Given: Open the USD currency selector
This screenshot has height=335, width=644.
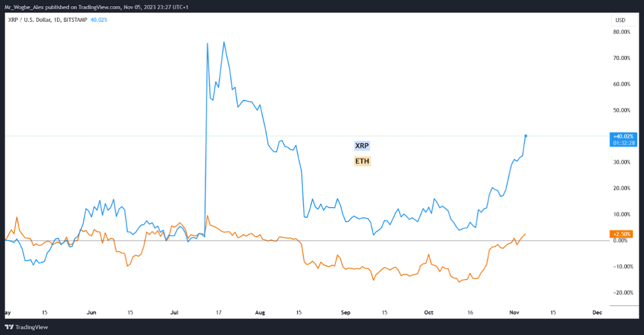Looking at the screenshot, I should [620, 20].
